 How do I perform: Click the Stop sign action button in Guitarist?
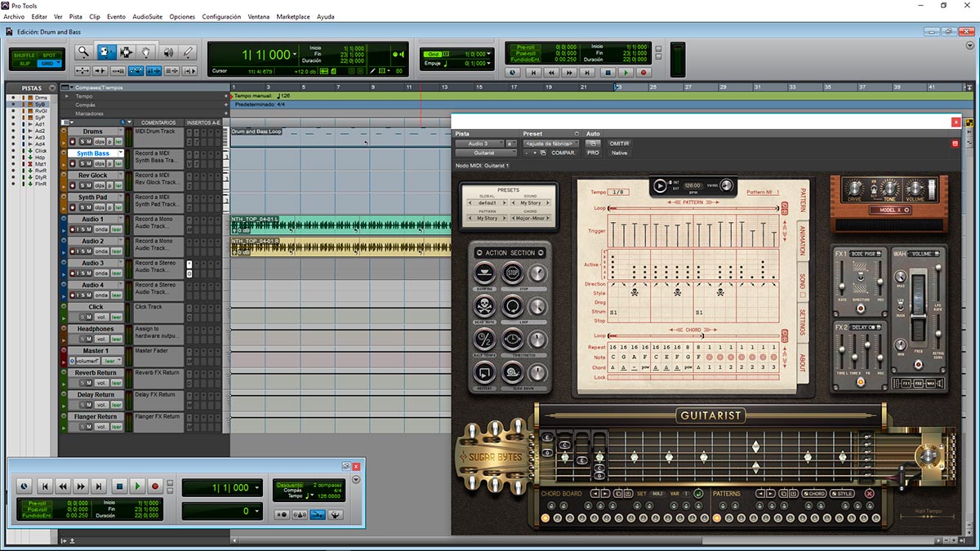tap(514, 273)
